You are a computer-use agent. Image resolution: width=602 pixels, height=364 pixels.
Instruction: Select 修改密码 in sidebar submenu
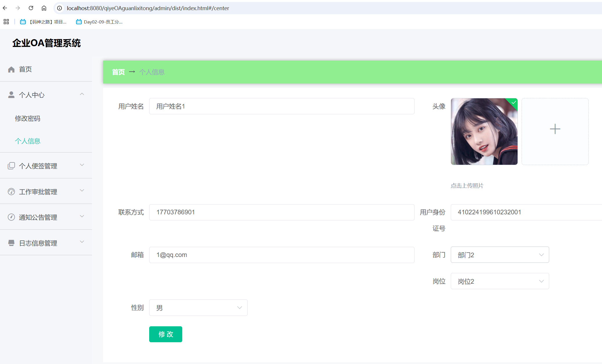click(x=28, y=118)
